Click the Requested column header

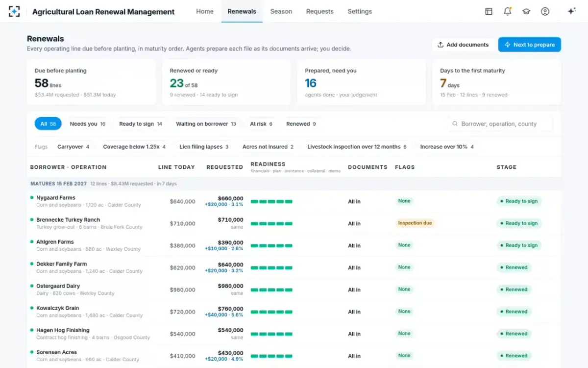tap(225, 167)
